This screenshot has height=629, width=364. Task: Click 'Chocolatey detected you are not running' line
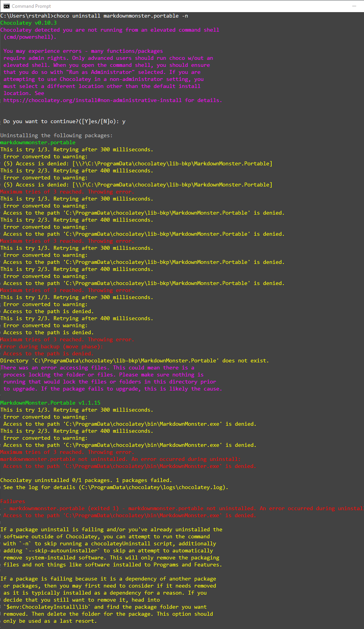[110, 30]
